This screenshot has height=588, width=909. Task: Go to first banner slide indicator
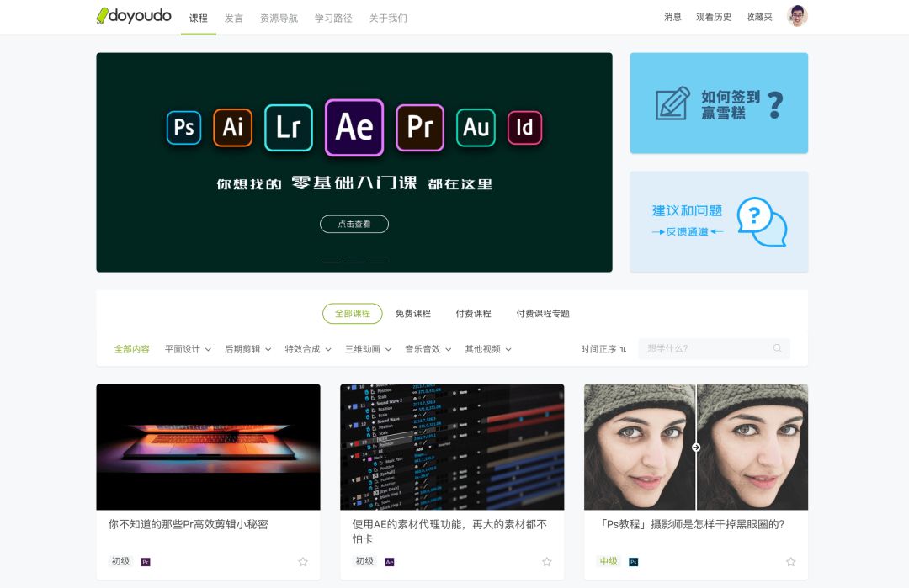pyautogui.click(x=332, y=262)
